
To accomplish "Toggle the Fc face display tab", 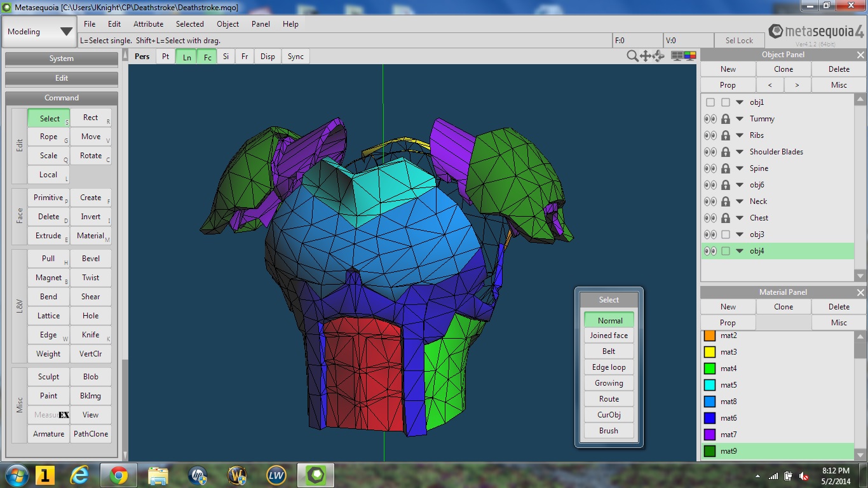I will coord(207,57).
